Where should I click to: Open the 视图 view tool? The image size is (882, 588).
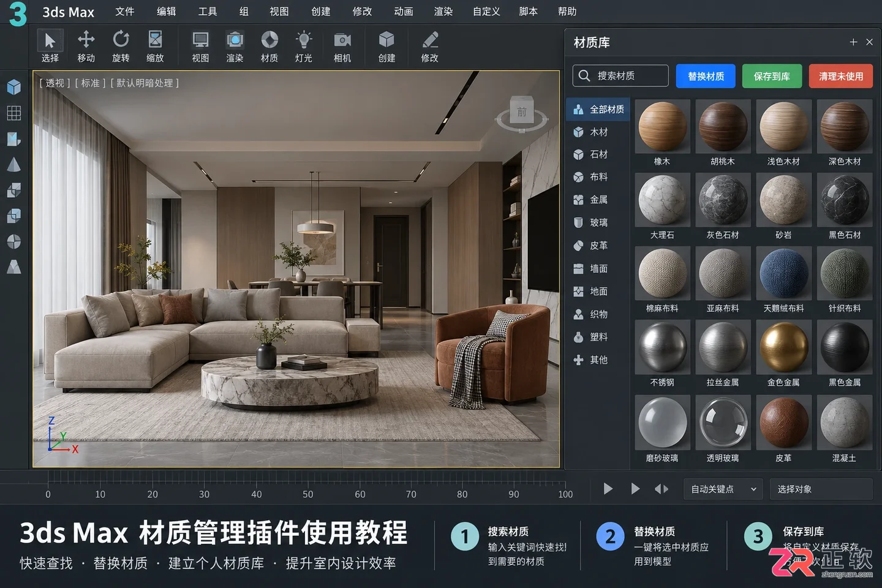[200, 47]
